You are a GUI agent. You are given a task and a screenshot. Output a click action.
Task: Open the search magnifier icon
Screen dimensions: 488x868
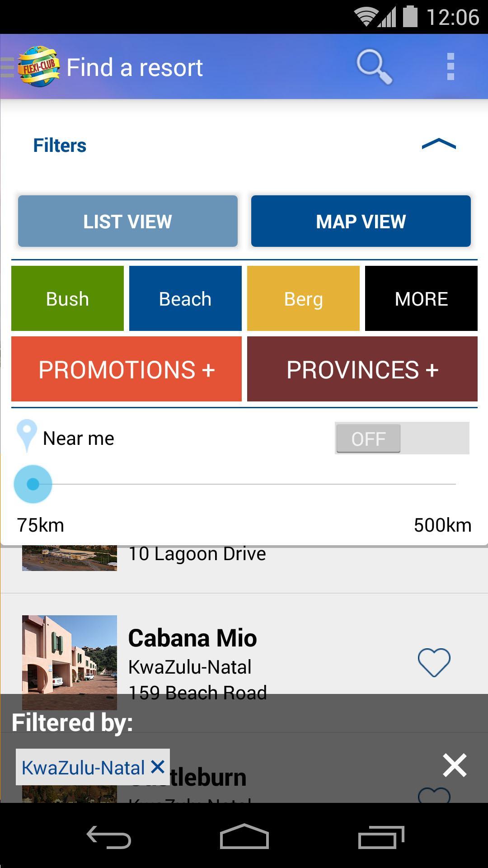click(x=374, y=67)
